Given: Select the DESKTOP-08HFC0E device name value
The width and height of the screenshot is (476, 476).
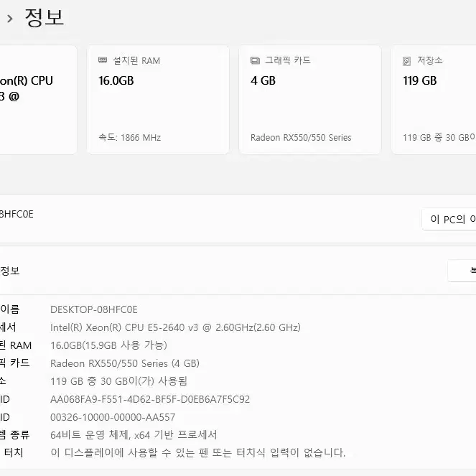Looking at the screenshot, I should [x=94, y=309].
